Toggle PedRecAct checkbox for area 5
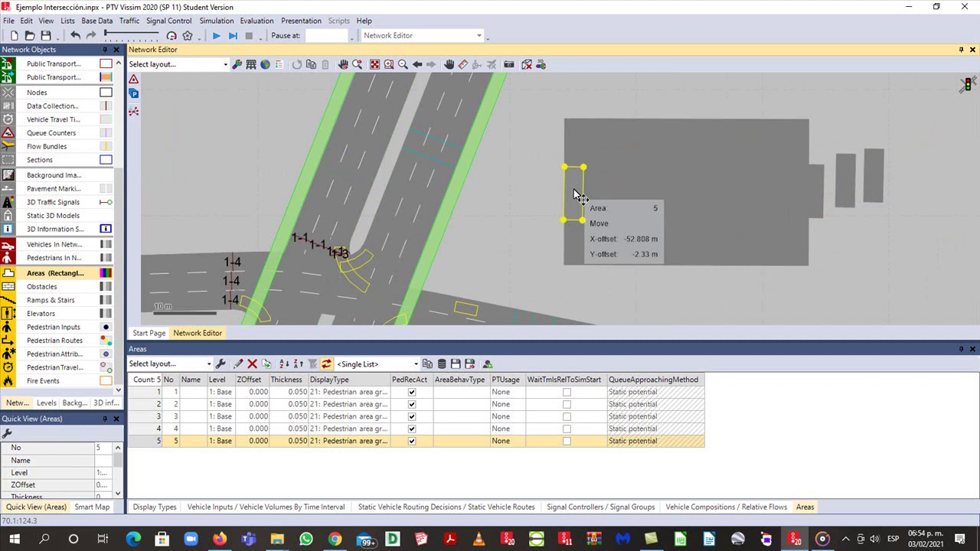Screen dimensions: 980x551 coord(412,441)
